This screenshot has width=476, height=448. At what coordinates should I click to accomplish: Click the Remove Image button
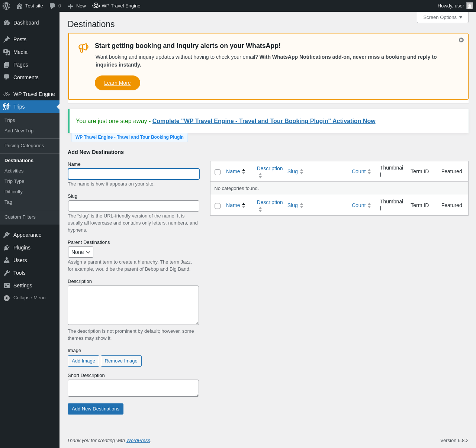(121, 361)
